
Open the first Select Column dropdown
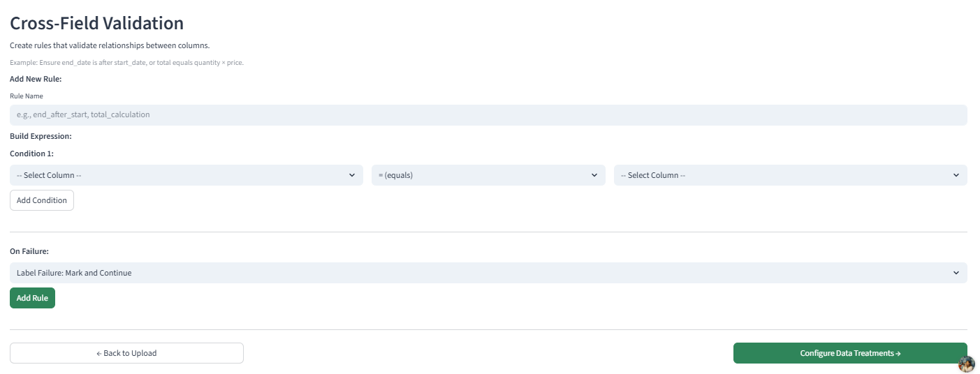(187, 175)
